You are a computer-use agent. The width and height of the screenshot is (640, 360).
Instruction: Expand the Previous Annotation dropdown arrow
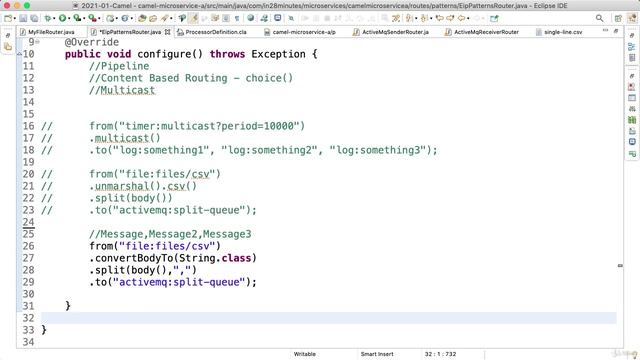431,18
